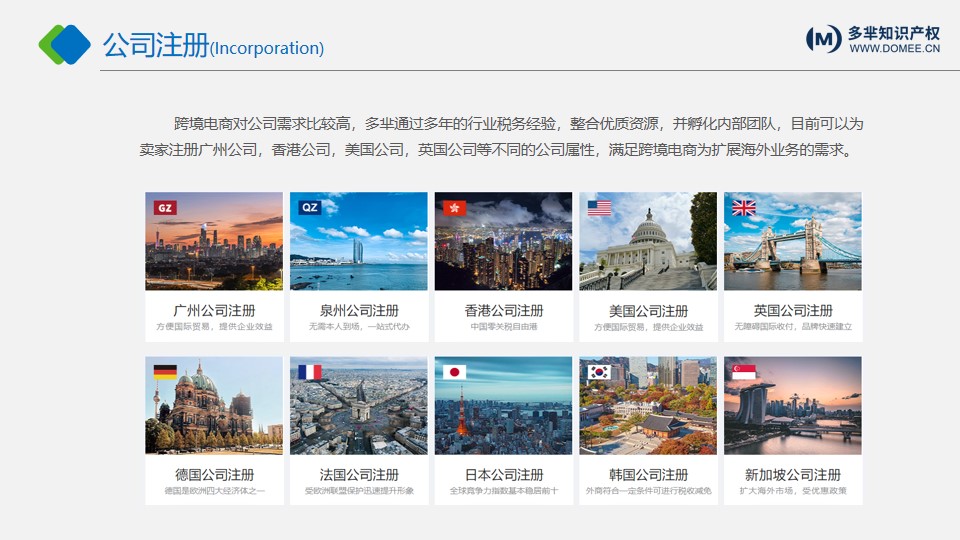
Task: Click the Hong Kong flag icon
Action: 454,208
